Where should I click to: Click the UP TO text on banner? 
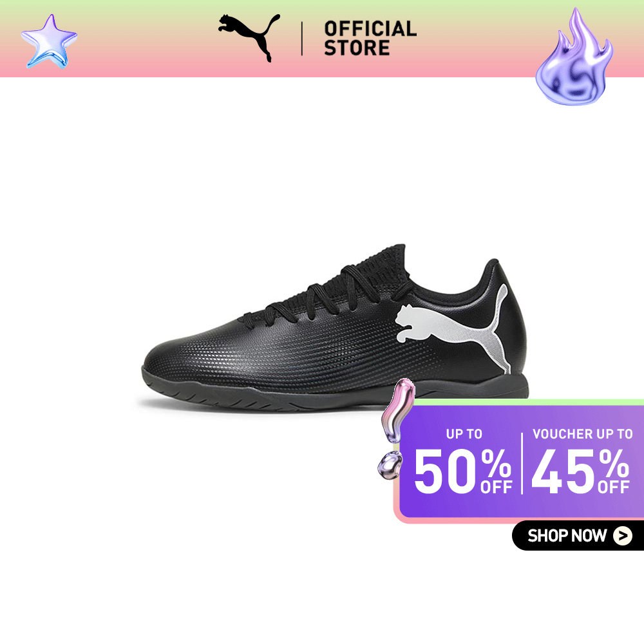[464, 434]
